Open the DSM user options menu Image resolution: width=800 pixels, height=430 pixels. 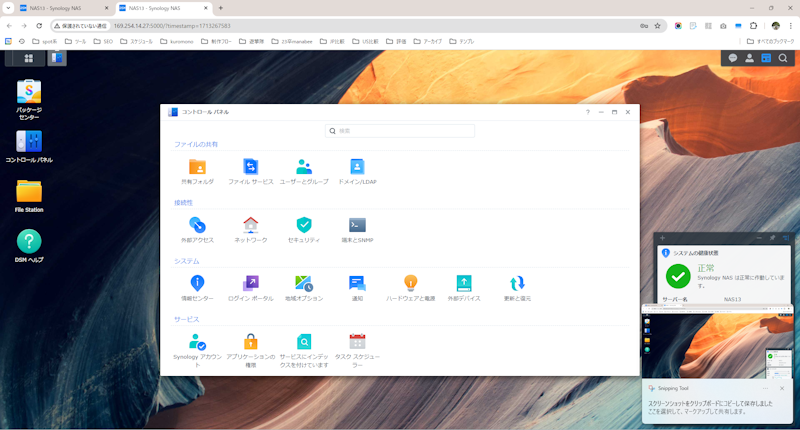coord(749,58)
